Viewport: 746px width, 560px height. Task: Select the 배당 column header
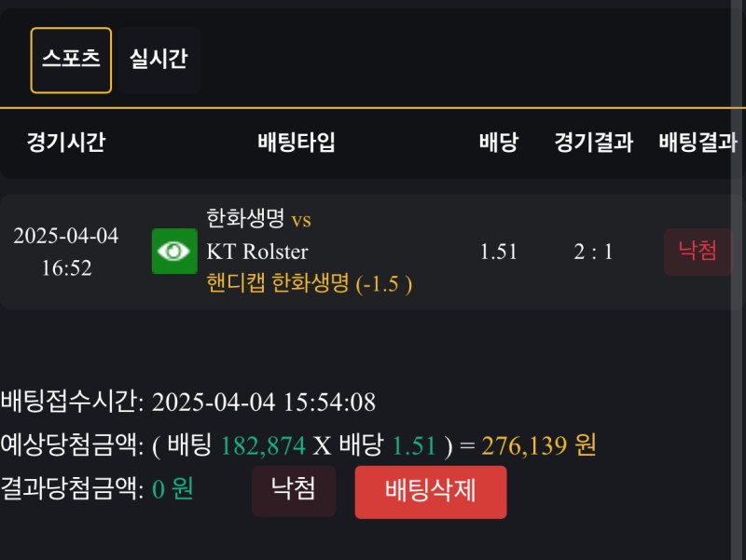499,143
